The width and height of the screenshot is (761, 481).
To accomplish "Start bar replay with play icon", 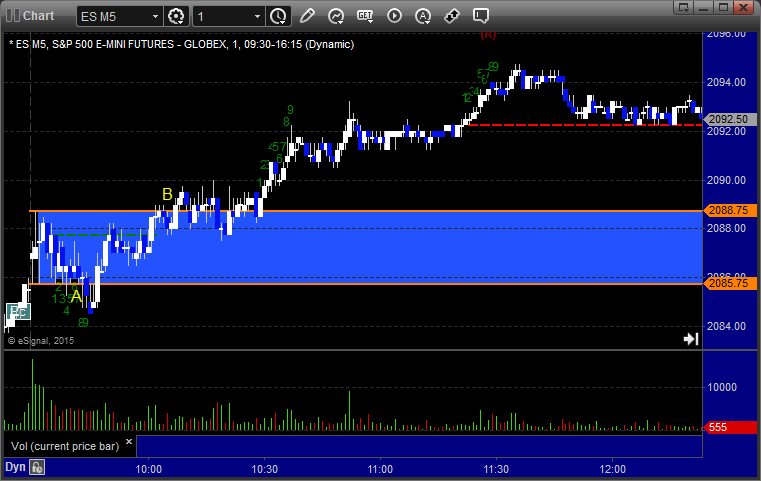I will 394,16.
